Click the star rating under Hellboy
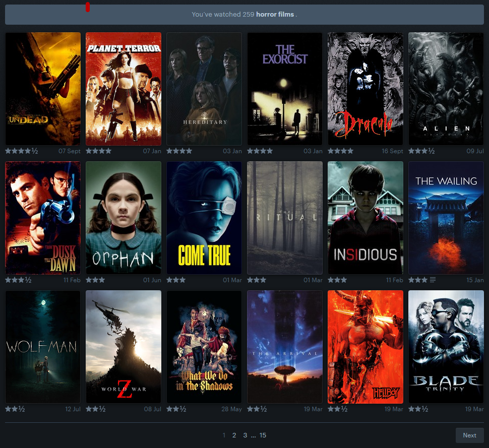The height and width of the screenshot is (448, 489). [337, 409]
